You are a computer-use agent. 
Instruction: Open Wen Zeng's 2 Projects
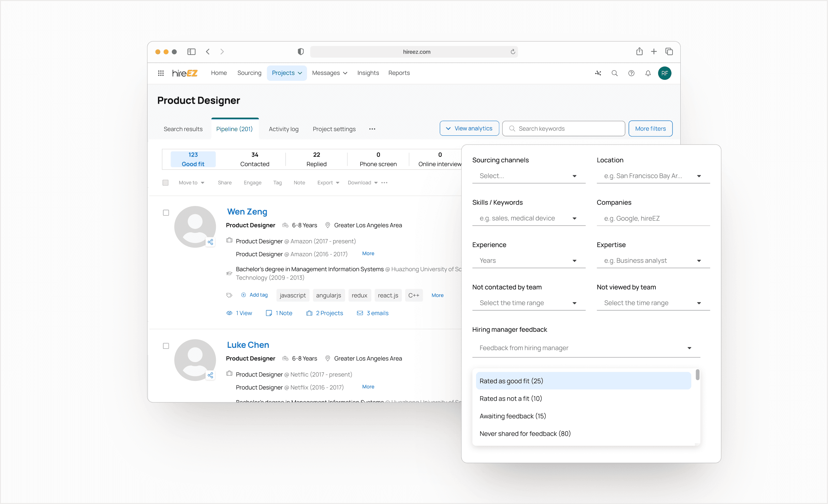pyautogui.click(x=325, y=313)
